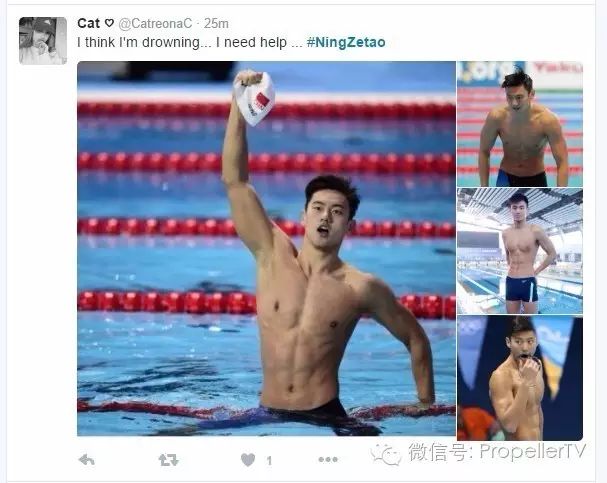Open bottom-right thumbnail of swimmer biting medal
Image resolution: width=607 pixels, height=483 pixels.
(520, 378)
